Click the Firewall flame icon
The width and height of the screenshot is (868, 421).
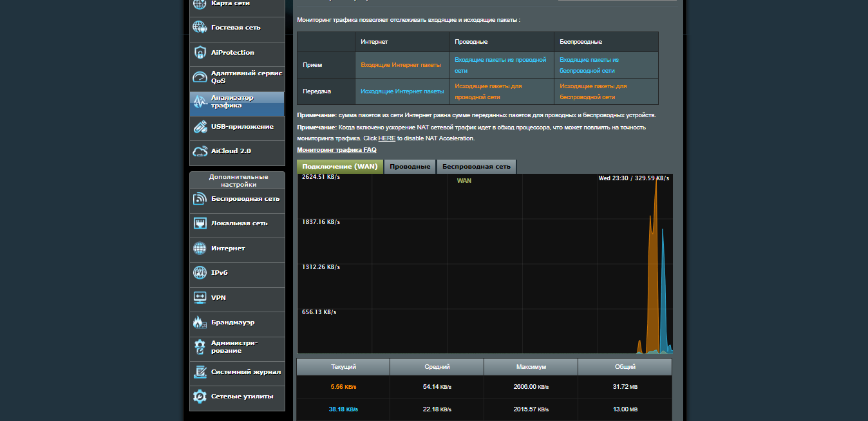(x=200, y=322)
